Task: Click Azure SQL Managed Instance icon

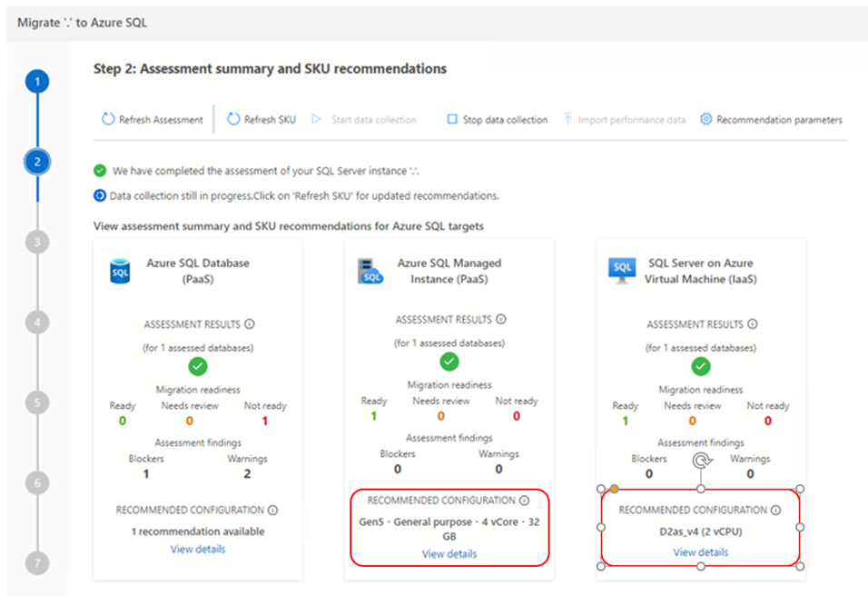Action: [x=370, y=272]
